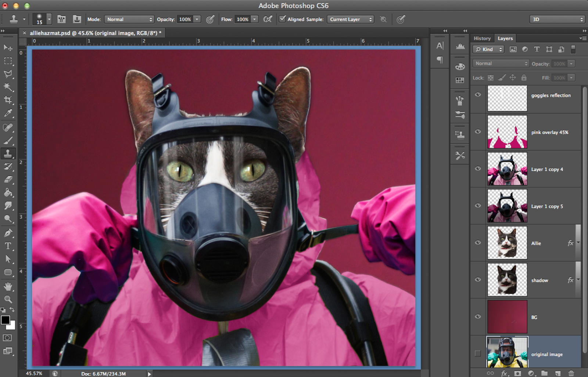Show the original image layer
The height and width of the screenshot is (377, 588).
(x=478, y=354)
